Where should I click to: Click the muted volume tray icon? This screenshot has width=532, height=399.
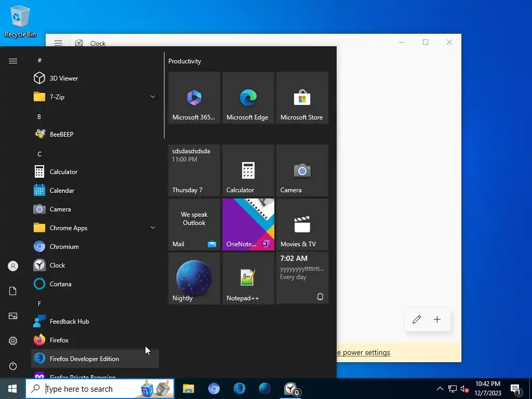[465, 389]
